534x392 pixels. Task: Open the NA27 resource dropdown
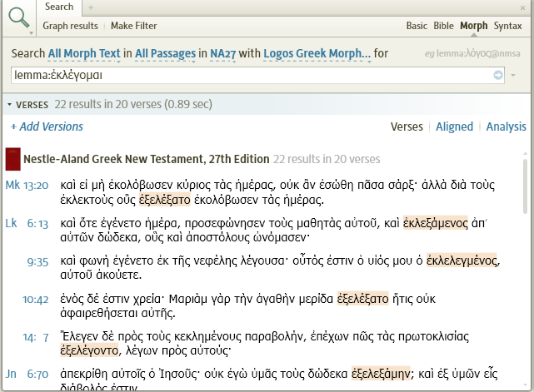pyautogui.click(x=222, y=54)
